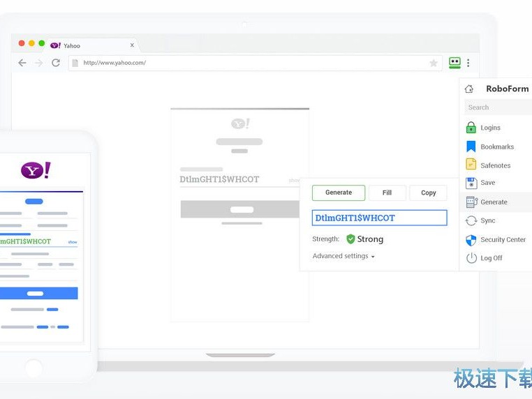Click the show link on the phone form

pos(73,242)
